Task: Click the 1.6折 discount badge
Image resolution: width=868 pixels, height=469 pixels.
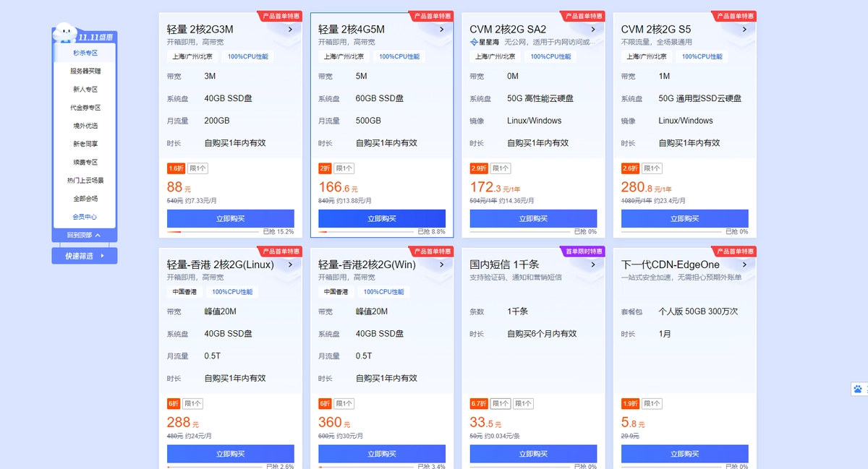Action: click(176, 168)
